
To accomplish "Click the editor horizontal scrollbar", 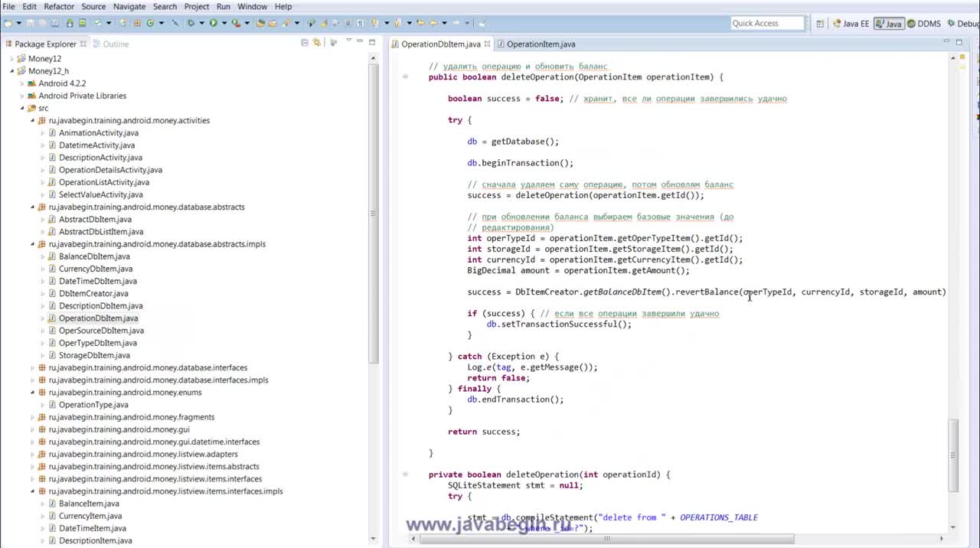I will pyautogui.click(x=605, y=539).
